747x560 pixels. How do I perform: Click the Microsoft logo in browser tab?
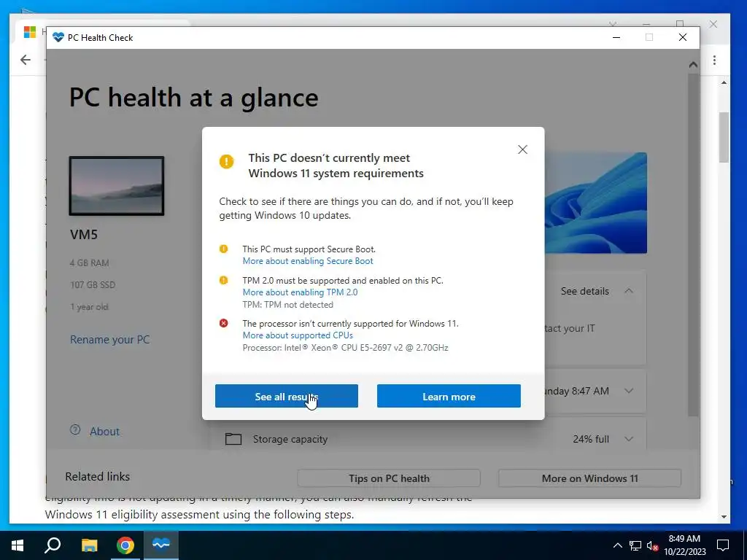(29, 32)
